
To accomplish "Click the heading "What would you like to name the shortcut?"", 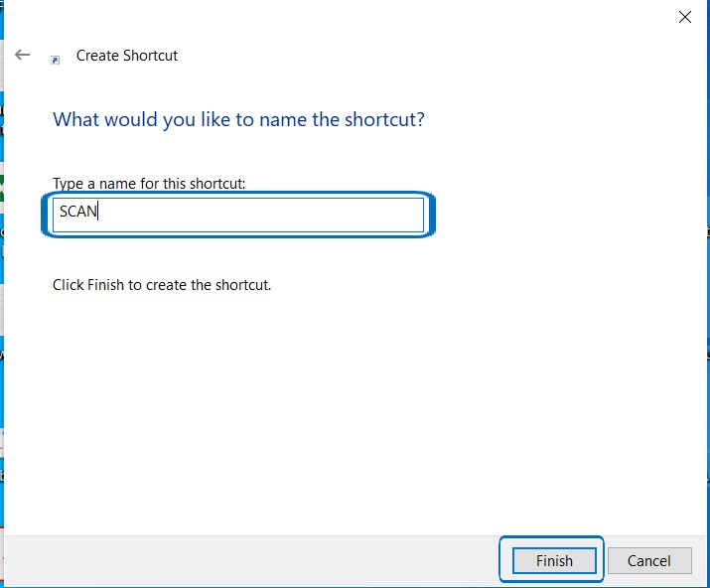I will pos(238,120).
